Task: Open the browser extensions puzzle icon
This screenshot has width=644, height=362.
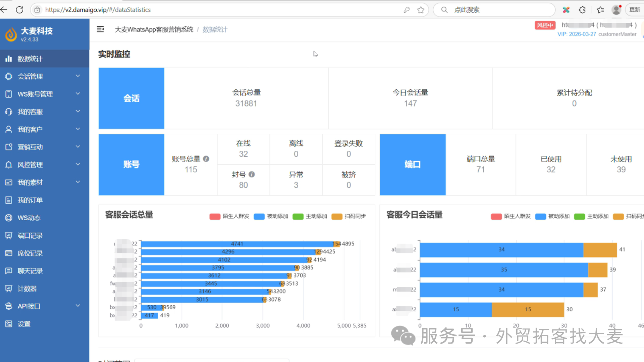Action: tap(582, 10)
